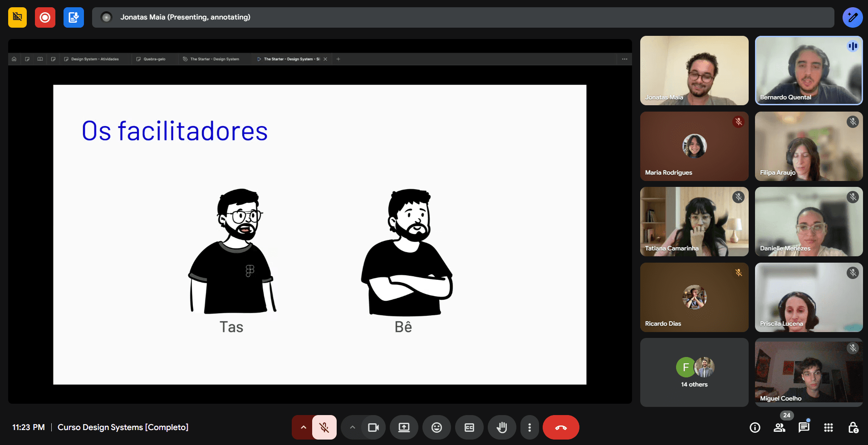Open more options three-dot menu
This screenshot has height=445, width=868.
(x=530, y=427)
